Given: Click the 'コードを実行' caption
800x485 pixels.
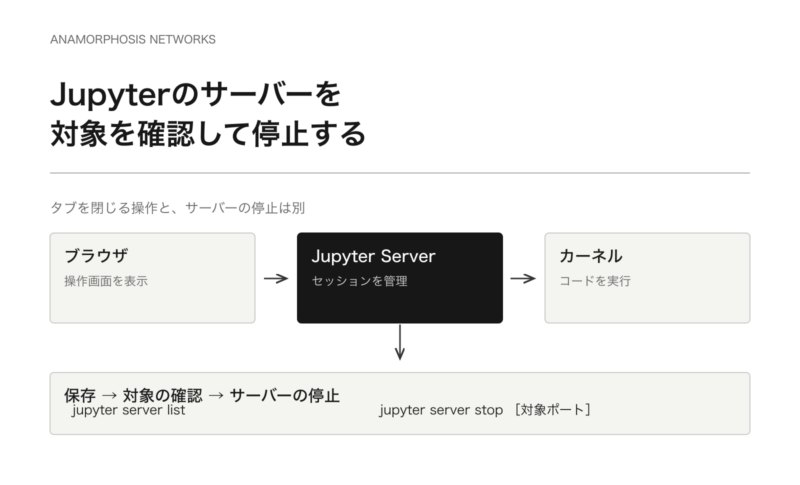Looking at the screenshot, I should coord(595,281).
